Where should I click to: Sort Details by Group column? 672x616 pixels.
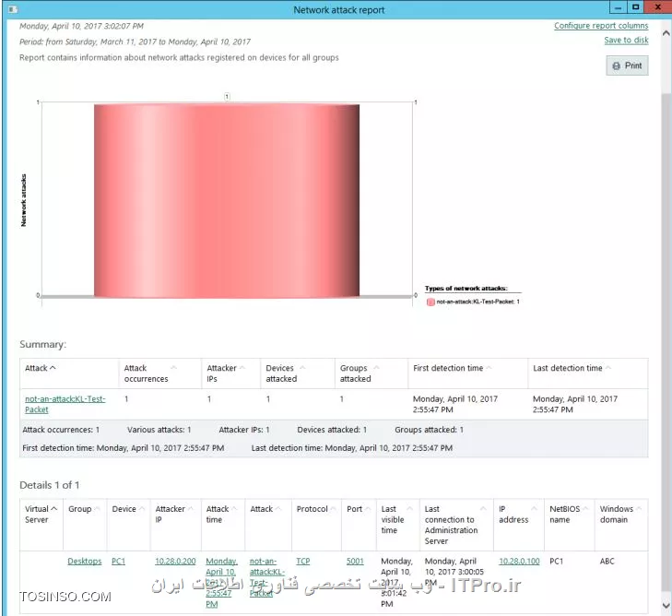coord(85,525)
